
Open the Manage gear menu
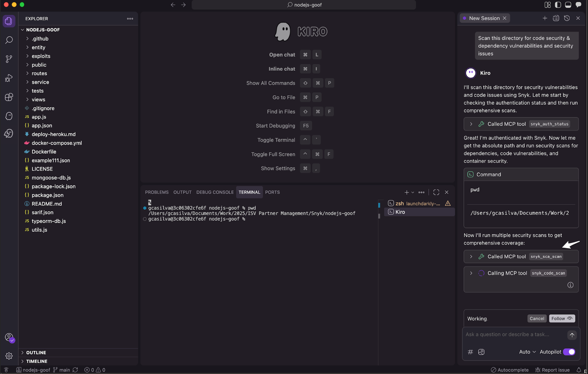tap(9, 356)
